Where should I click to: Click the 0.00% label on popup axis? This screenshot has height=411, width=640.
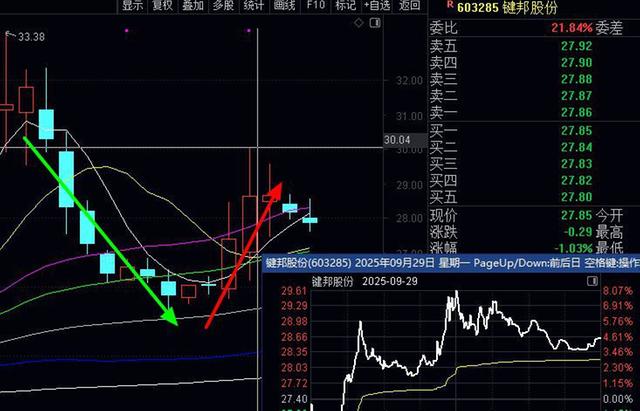618,399
